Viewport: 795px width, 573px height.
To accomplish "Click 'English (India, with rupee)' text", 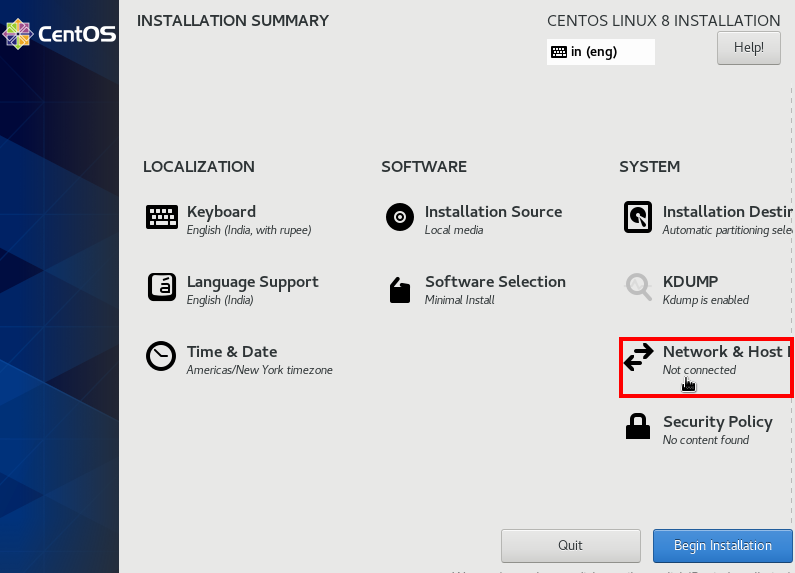I will click(249, 230).
